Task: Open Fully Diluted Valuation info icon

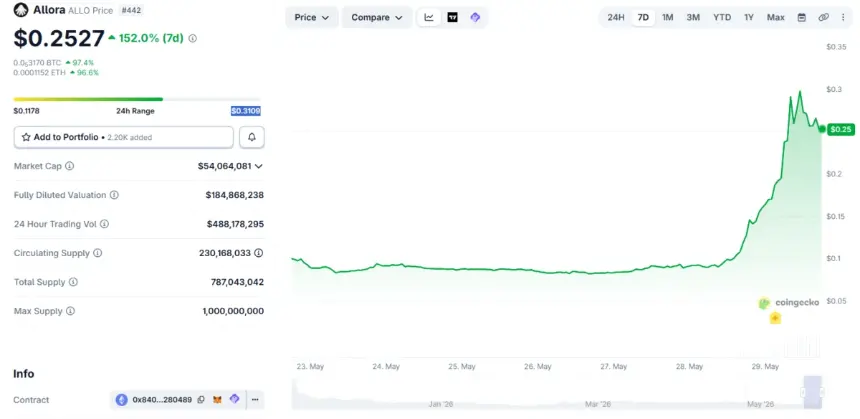Action: (114, 195)
